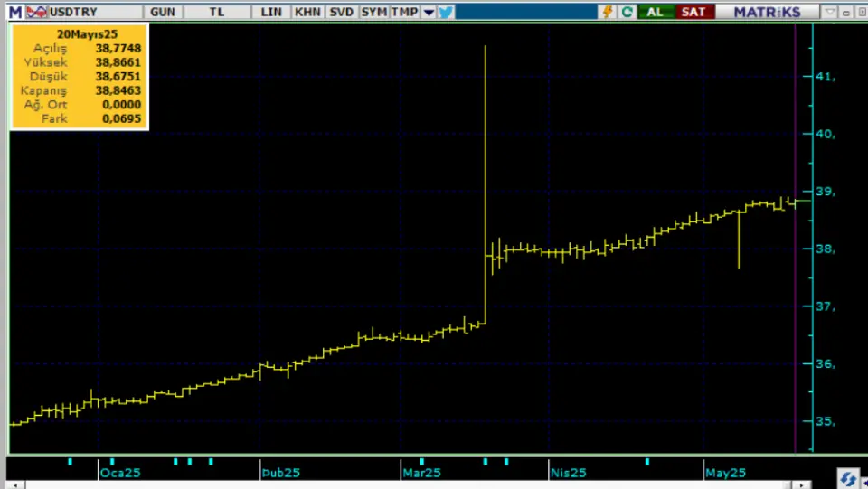This screenshot has width=868, height=489.
Task: Click the red SAT sell button
Action: 693,12
